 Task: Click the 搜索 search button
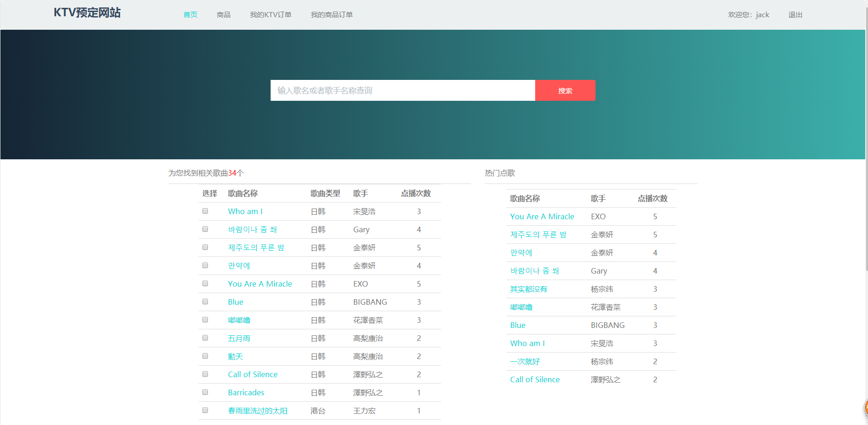[565, 90]
